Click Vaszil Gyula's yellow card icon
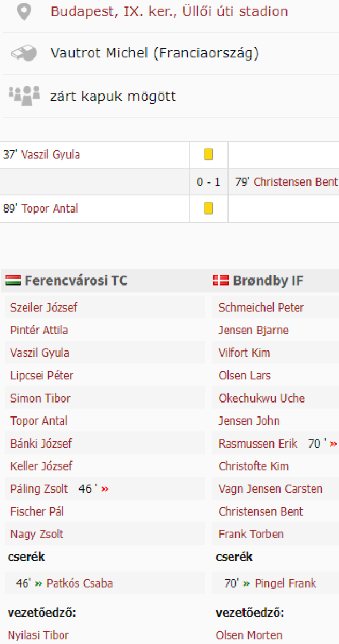339x644 pixels. [209, 155]
